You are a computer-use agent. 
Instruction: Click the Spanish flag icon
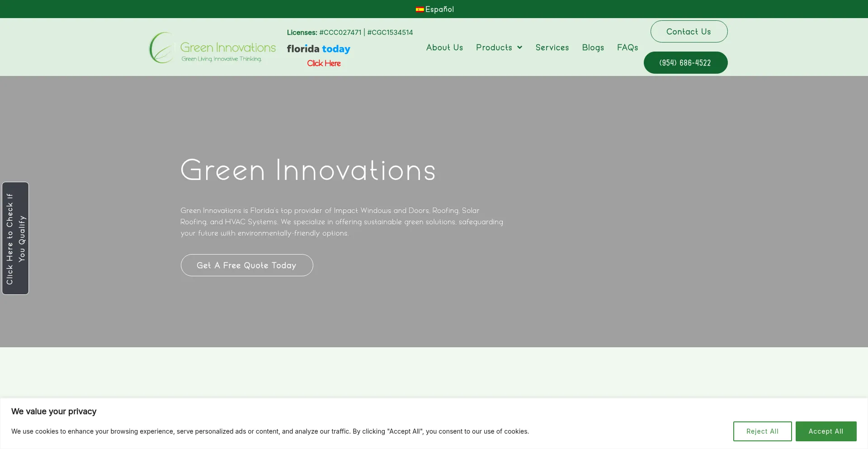point(420,9)
